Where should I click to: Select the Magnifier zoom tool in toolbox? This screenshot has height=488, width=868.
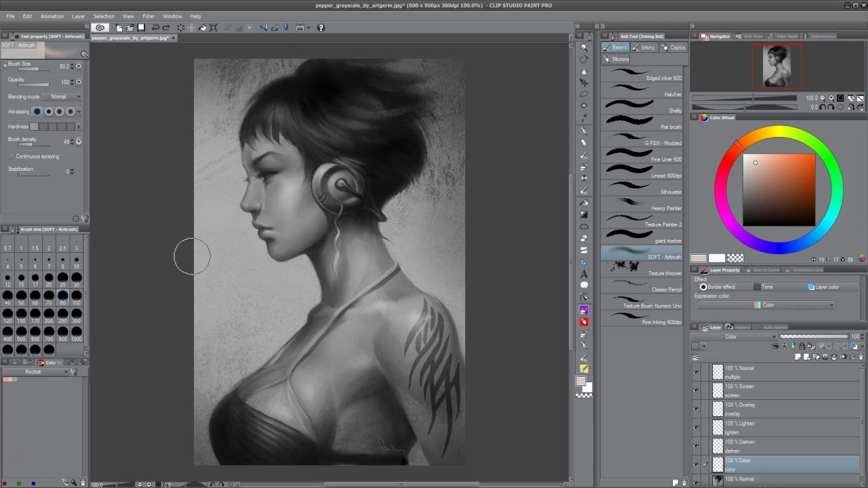click(584, 47)
